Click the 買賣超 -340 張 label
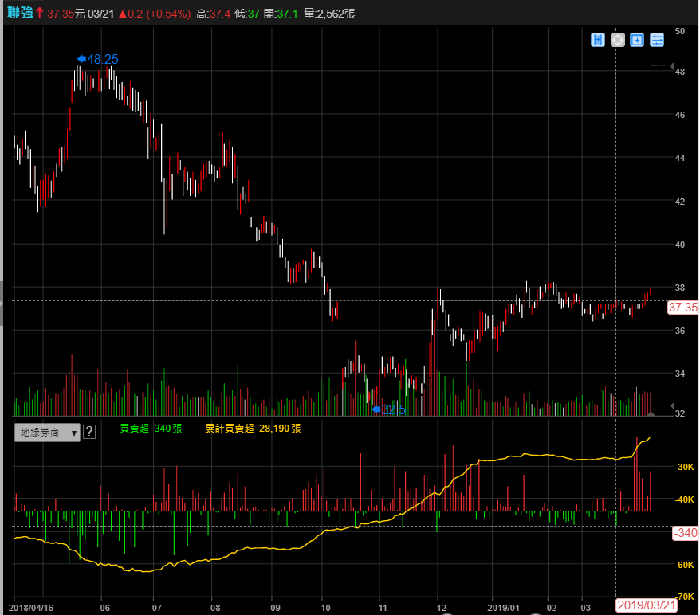This screenshot has width=700, height=615. pos(151,429)
